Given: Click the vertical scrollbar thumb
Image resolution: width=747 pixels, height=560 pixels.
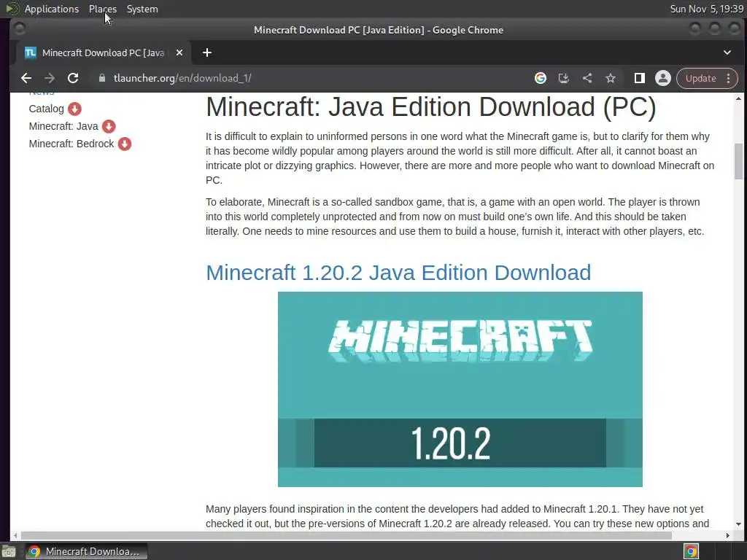Looking at the screenshot, I should (x=738, y=161).
